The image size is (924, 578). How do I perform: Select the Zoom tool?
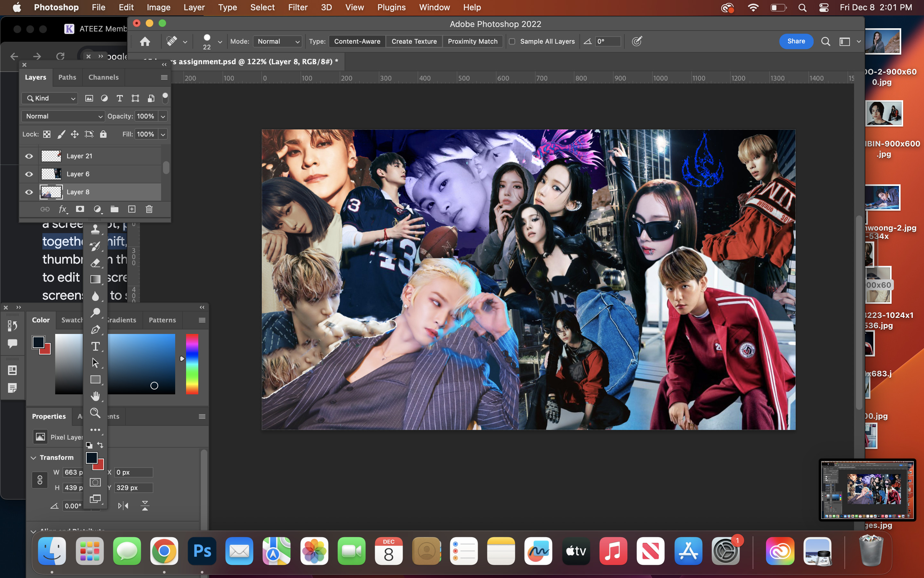(x=95, y=413)
